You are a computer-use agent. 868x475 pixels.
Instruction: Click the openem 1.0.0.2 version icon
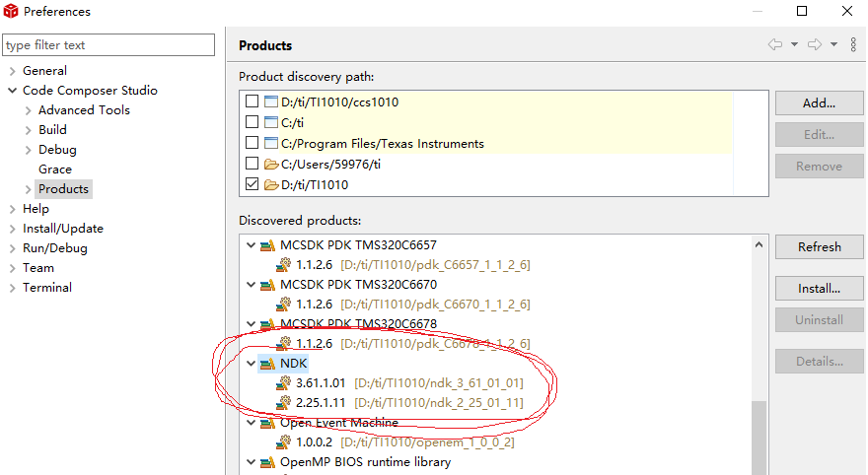283,442
